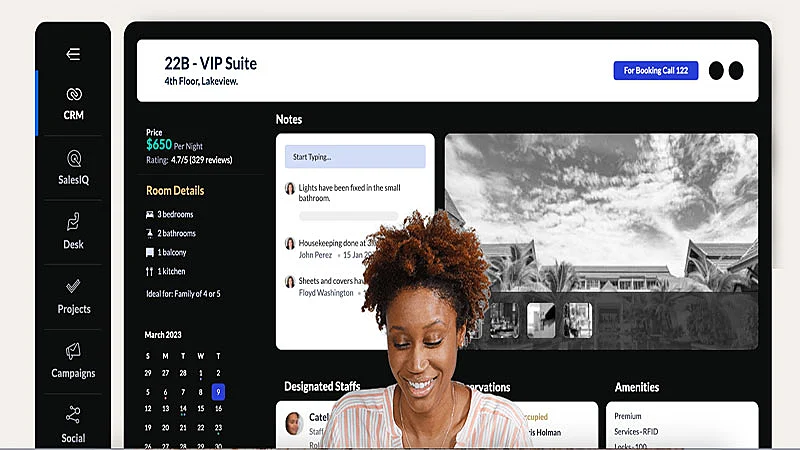
Task: Select the bright white photo thumbnail
Action: click(541, 320)
